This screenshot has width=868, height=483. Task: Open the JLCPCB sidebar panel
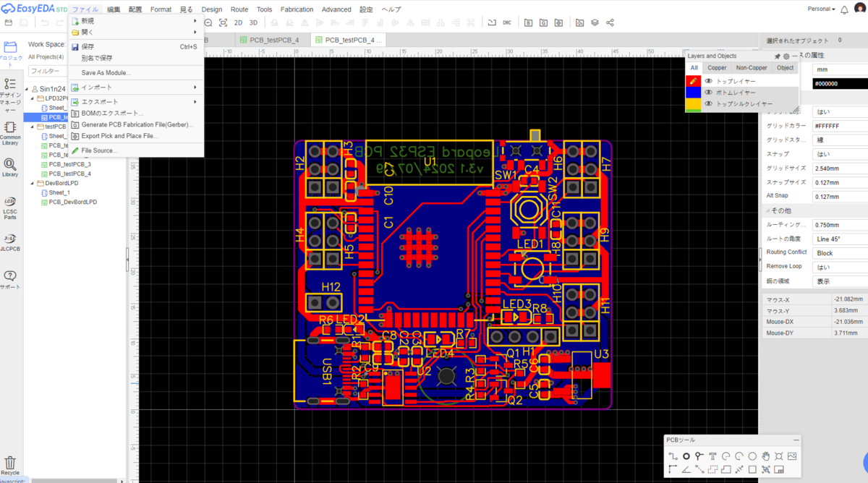click(10, 242)
